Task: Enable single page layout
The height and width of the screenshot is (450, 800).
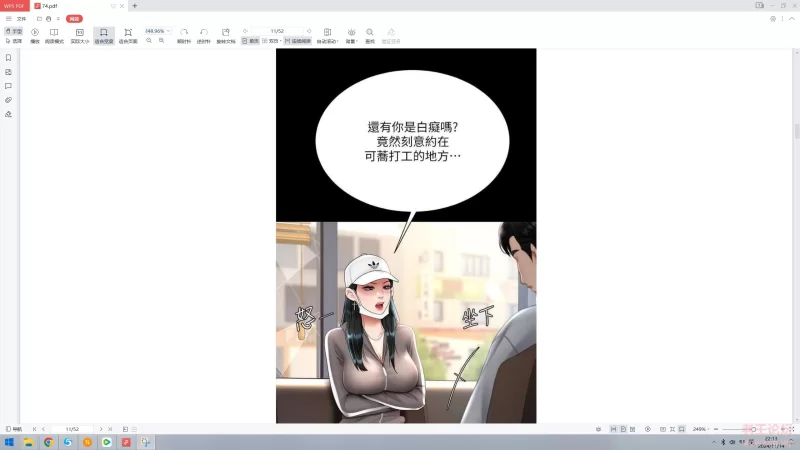Action: coord(251,41)
